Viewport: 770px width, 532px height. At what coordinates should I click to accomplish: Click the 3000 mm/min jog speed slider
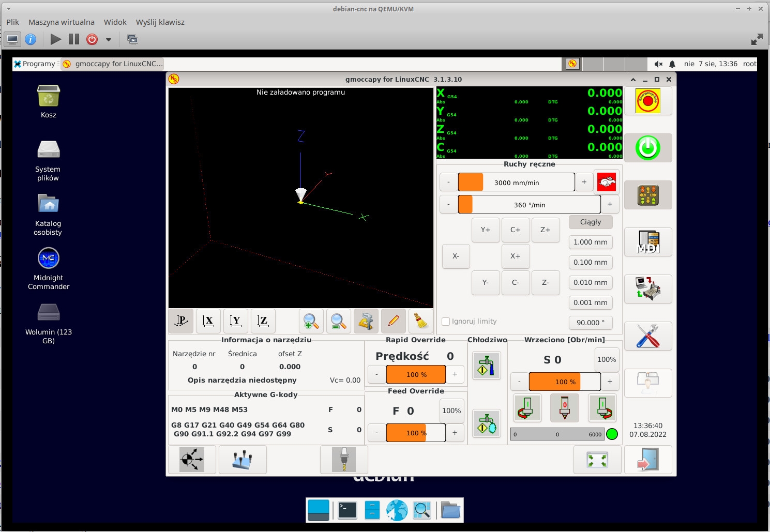(x=516, y=182)
